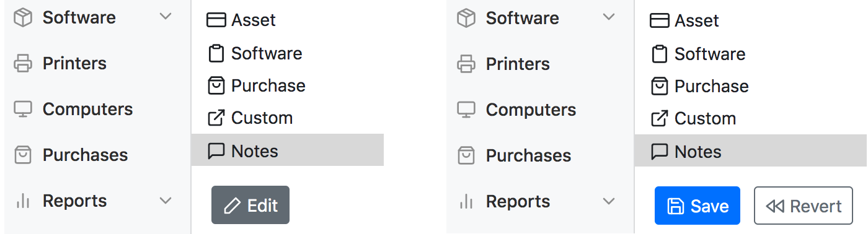Expand the Reports chevron in the sidebar beside the Edit view
The image size is (868, 234).
coord(166,201)
